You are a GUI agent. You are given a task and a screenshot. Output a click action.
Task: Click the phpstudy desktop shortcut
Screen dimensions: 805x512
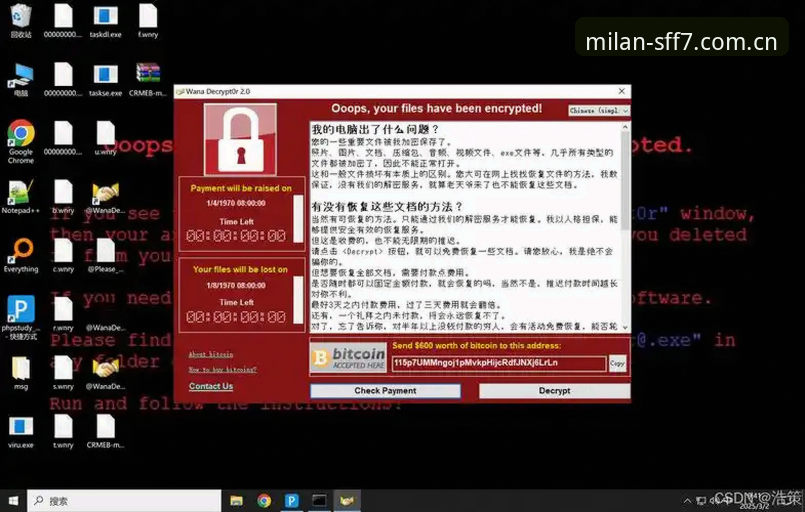pos(21,317)
